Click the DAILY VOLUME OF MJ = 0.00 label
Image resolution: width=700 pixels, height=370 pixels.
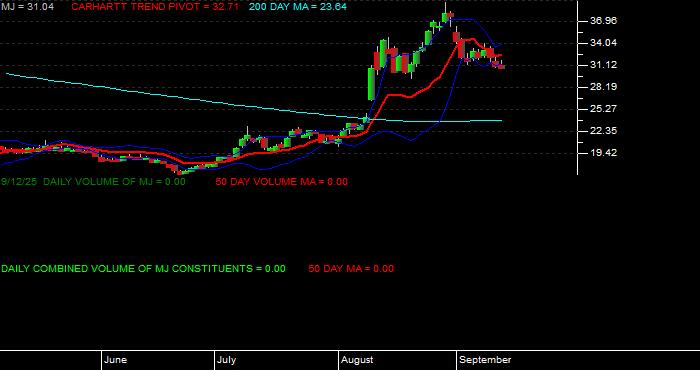pyautogui.click(x=114, y=182)
